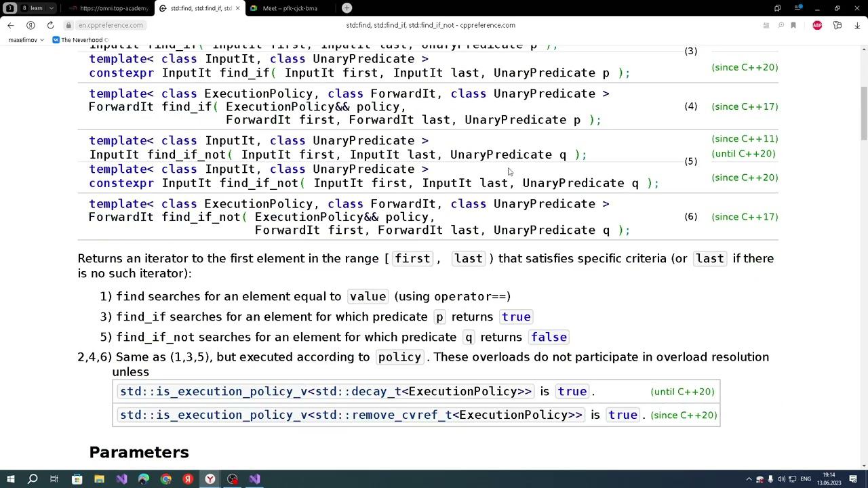Click the scrollbar down arrow at the page bottom
The image size is (868, 488).
[x=863, y=466]
